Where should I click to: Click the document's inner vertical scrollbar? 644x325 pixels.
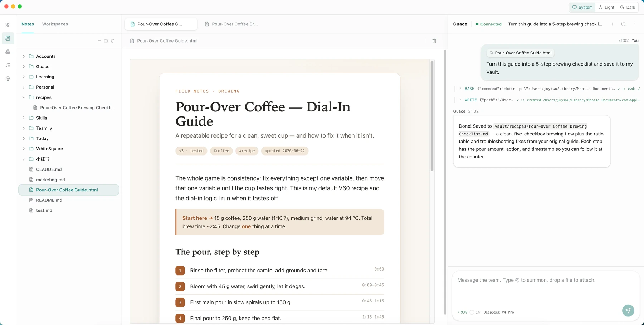(432, 116)
